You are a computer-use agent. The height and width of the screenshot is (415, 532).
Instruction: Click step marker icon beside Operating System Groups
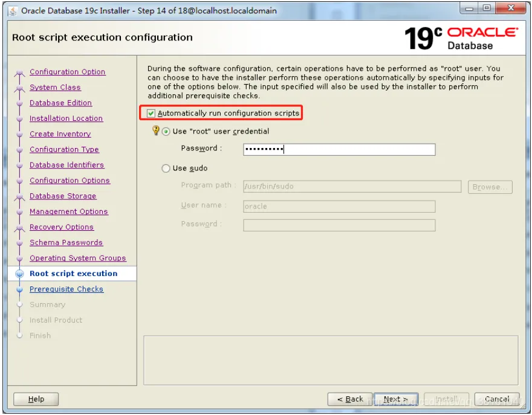[20, 259]
